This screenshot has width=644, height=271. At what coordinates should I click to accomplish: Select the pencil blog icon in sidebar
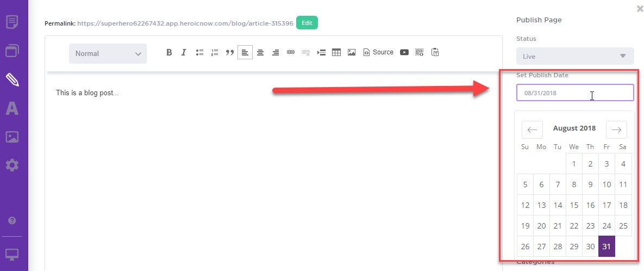click(12, 79)
